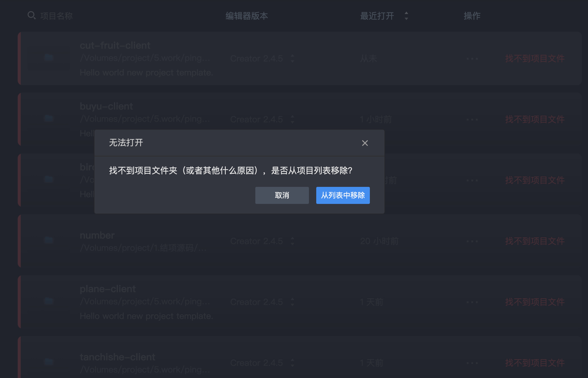
Task: Open three-dot menu for cut-fruit-client
Action: [x=472, y=58]
